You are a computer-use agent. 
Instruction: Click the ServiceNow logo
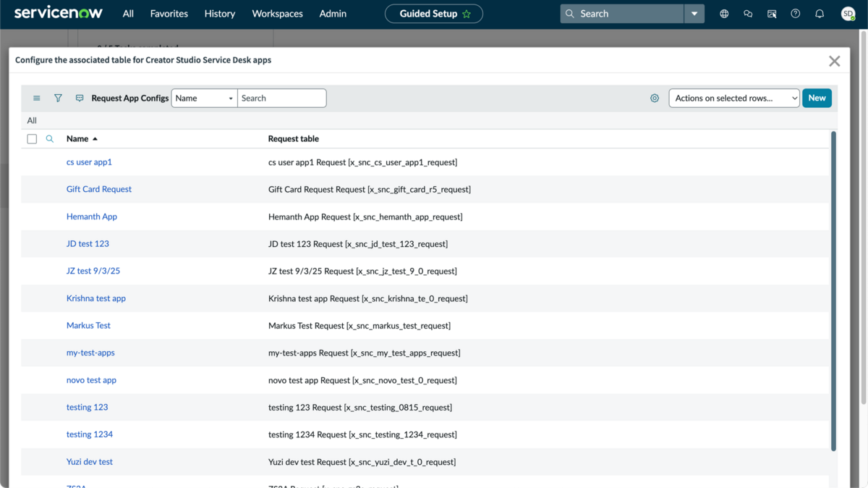point(59,13)
